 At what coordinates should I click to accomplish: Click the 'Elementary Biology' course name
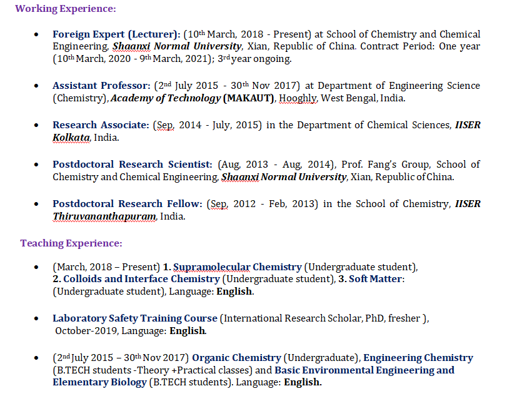point(99,382)
